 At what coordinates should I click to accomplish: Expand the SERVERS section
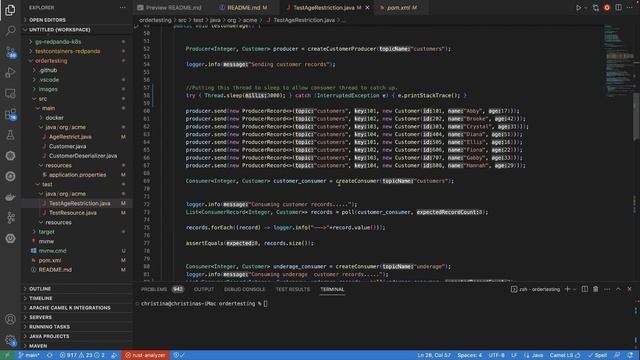click(x=76, y=317)
